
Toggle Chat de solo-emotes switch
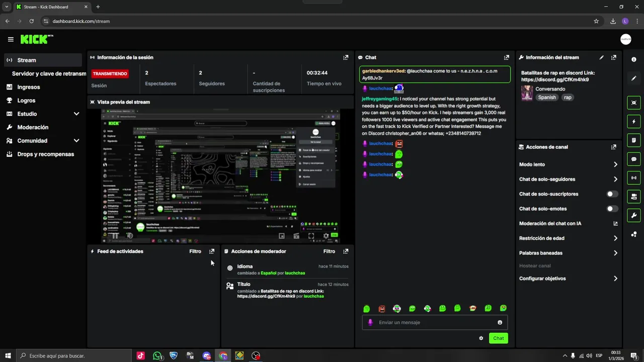point(612,209)
